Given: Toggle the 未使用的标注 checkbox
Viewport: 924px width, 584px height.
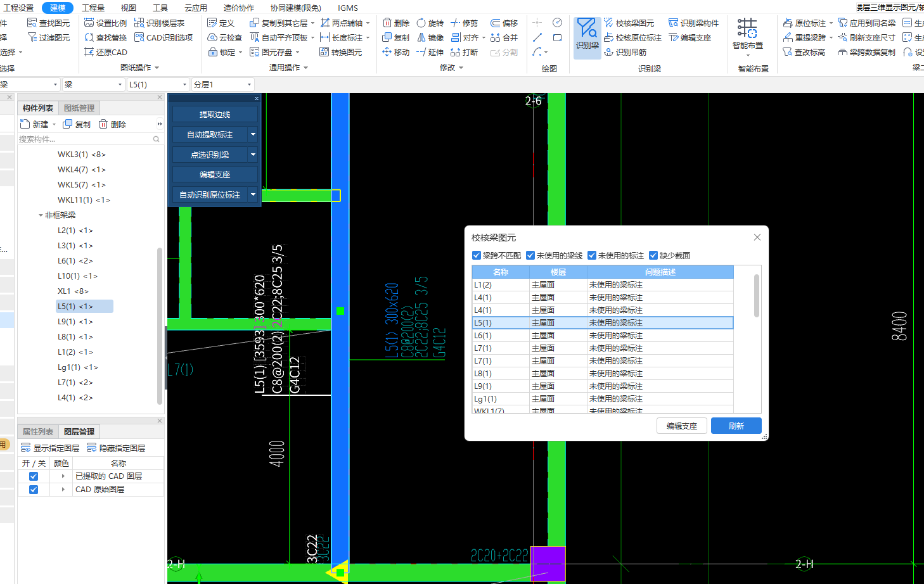Looking at the screenshot, I should (592, 255).
